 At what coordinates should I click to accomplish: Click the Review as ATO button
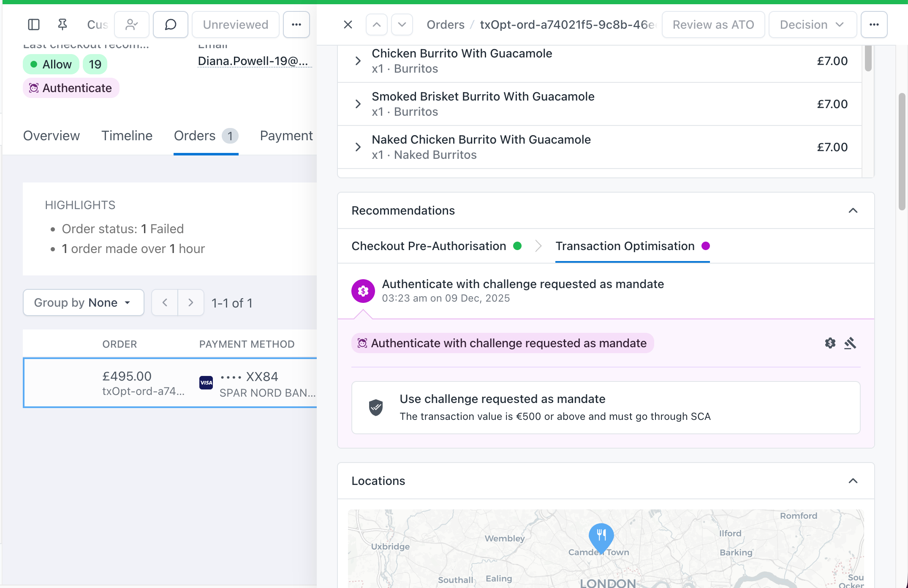[713, 24]
